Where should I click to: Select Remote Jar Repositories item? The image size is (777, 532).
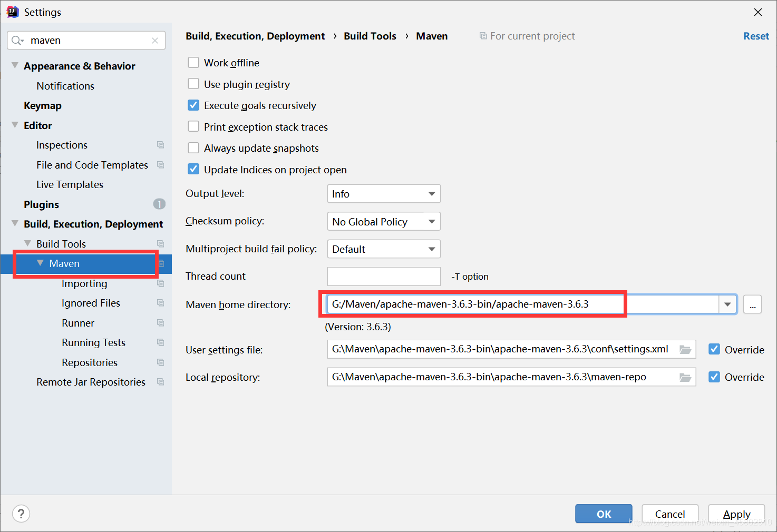point(91,382)
